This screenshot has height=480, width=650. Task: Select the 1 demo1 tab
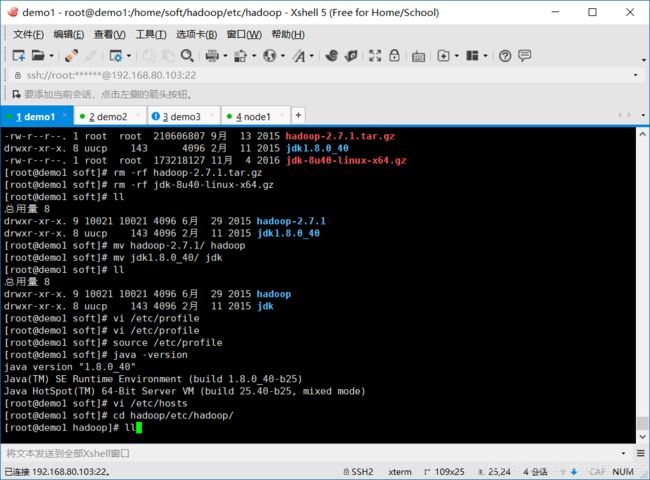click(x=35, y=116)
